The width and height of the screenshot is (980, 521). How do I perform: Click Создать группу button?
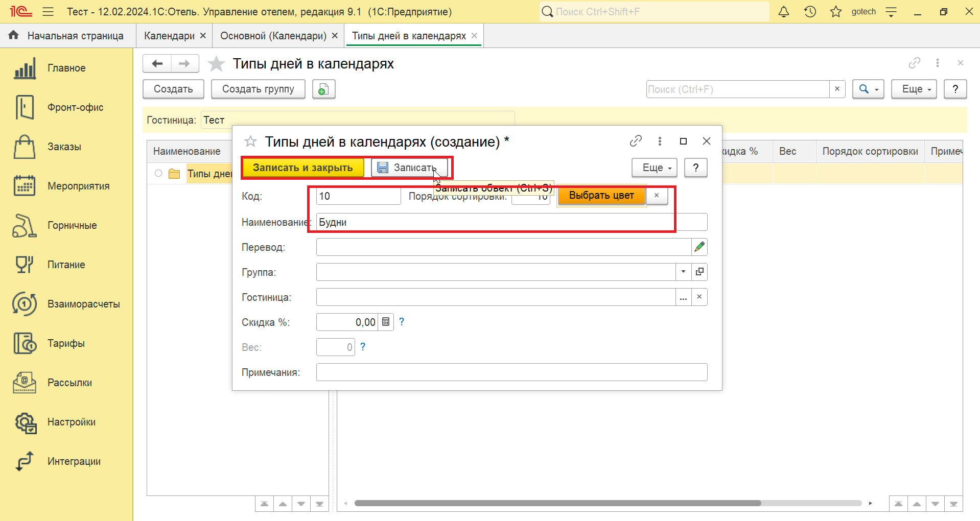pyautogui.click(x=258, y=89)
